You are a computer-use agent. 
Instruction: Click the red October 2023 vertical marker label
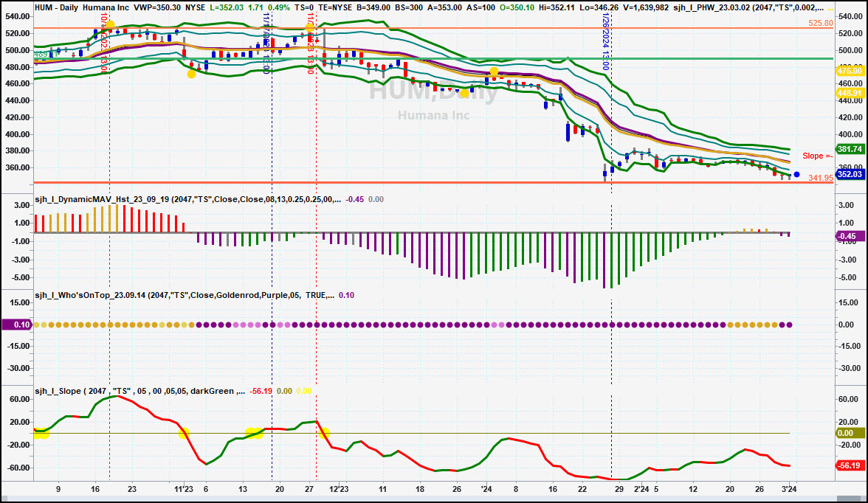coord(103,44)
